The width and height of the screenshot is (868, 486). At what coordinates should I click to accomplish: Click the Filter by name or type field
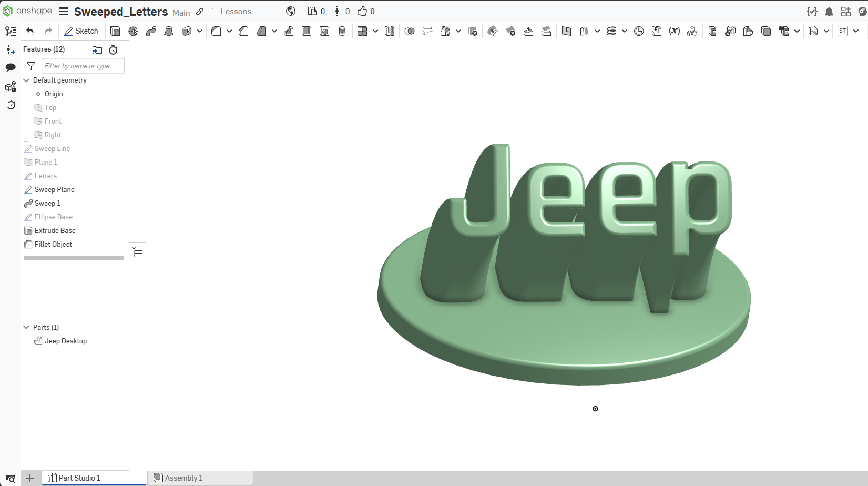tap(83, 66)
